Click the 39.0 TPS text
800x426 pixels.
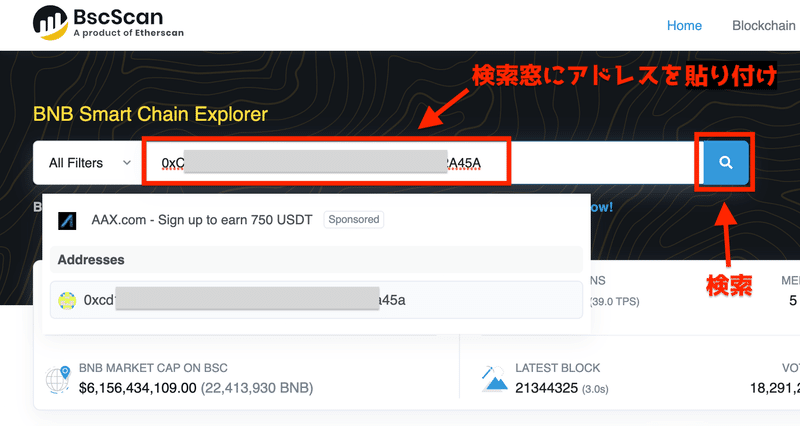click(615, 302)
